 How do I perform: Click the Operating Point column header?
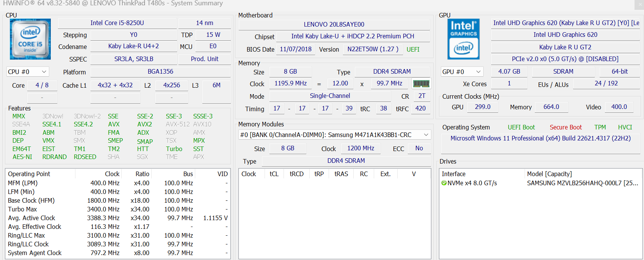click(41, 174)
